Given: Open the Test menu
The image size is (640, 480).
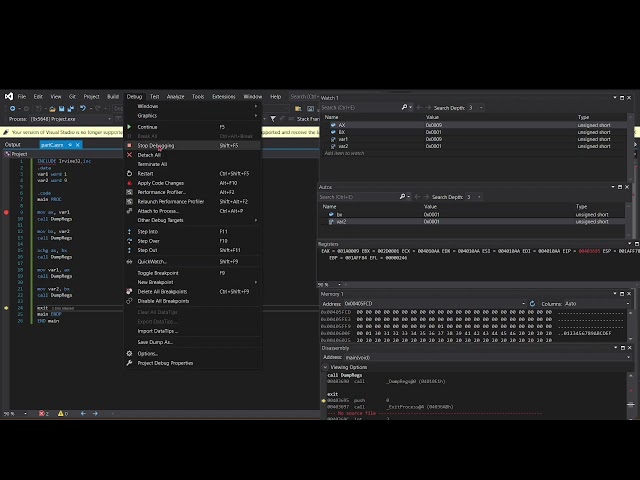Looking at the screenshot, I should 155,97.
